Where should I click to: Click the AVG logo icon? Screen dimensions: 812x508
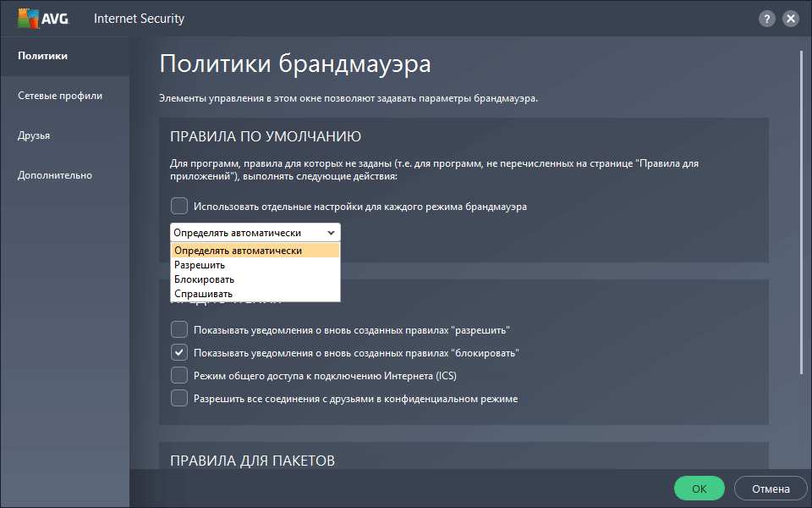click(x=43, y=19)
